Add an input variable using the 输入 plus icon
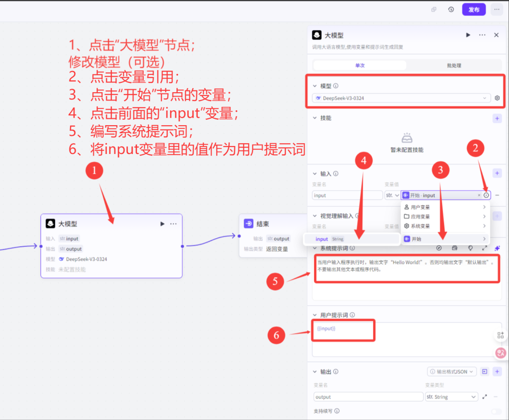 click(x=497, y=173)
